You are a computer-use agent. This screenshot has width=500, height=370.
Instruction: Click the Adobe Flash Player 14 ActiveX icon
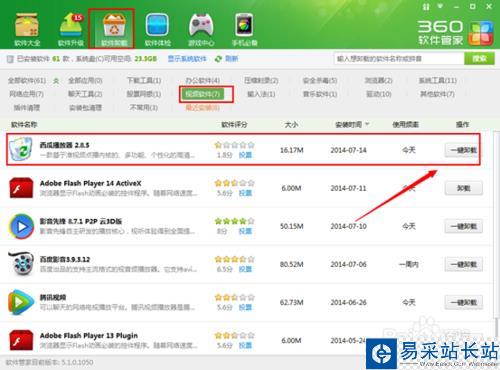click(21, 188)
